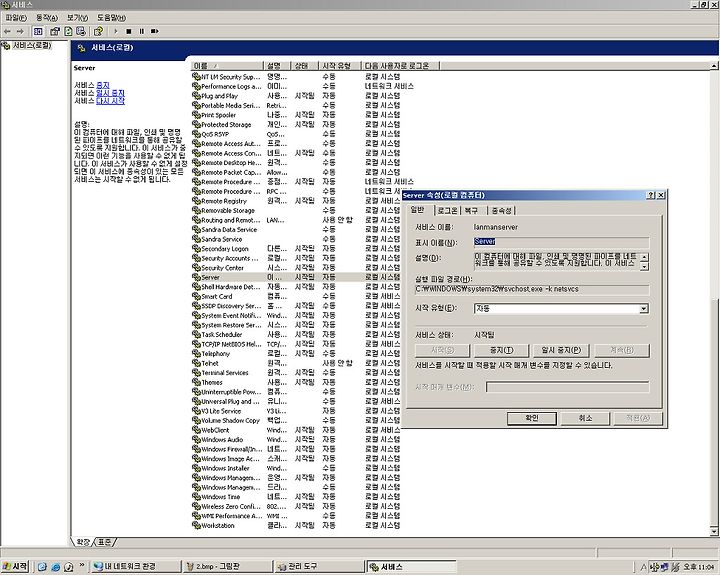The width and height of the screenshot is (720, 575).
Task: Open the 도움말(H) menu
Action: point(111,17)
